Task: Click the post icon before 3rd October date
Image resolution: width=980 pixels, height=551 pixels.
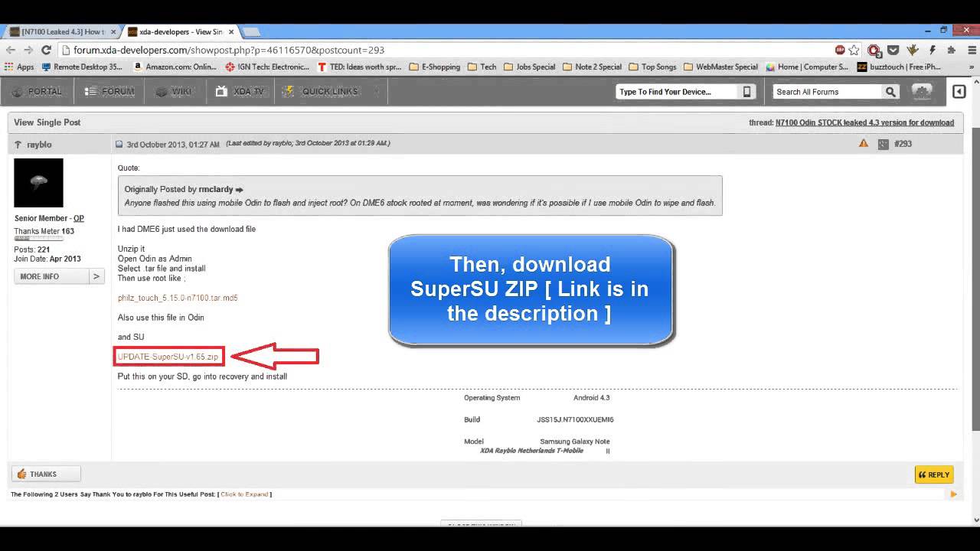Action: (x=119, y=144)
